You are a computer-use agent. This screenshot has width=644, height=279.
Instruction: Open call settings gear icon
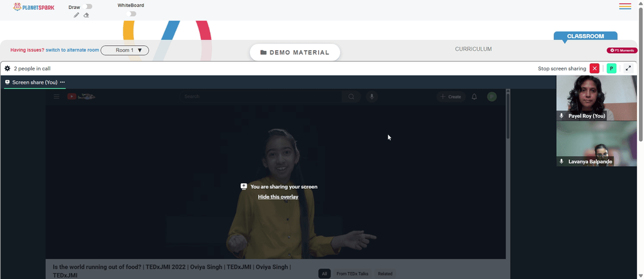(x=7, y=68)
